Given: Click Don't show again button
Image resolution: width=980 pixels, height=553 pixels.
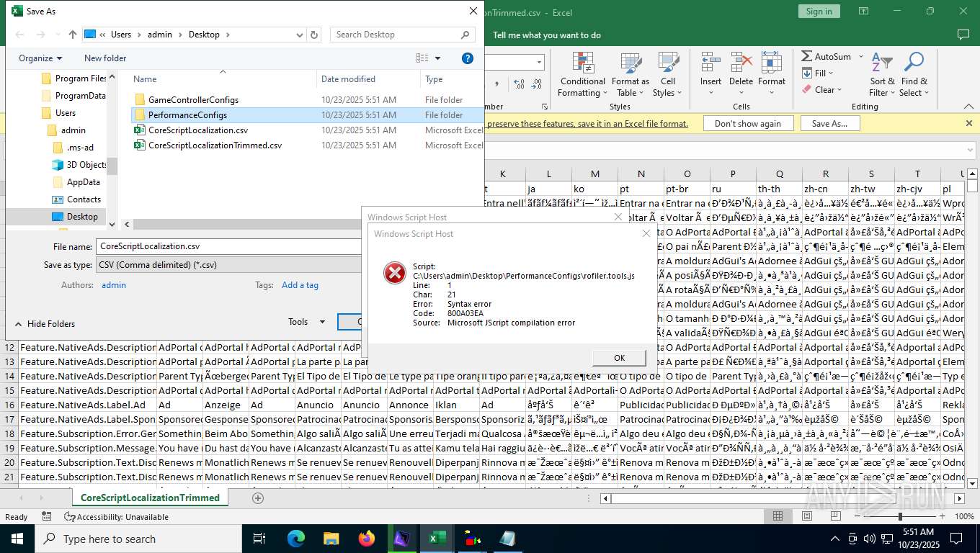Looking at the screenshot, I should click(x=748, y=124).
